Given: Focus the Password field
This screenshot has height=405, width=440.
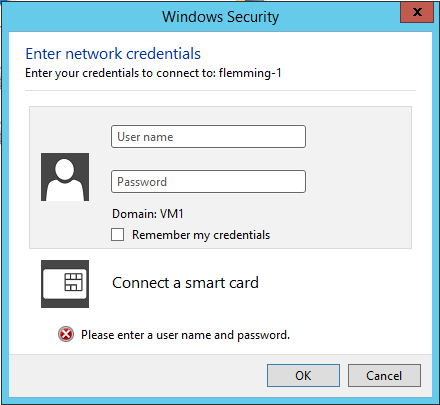Looking at the screenshot, I should point(208,182).
